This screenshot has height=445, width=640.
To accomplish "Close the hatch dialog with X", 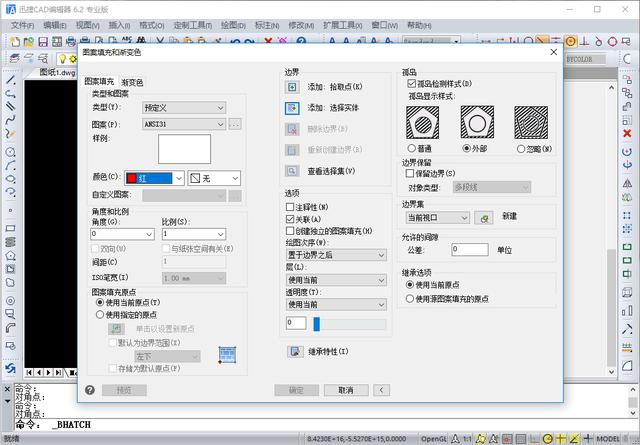I will coord(553,52).
